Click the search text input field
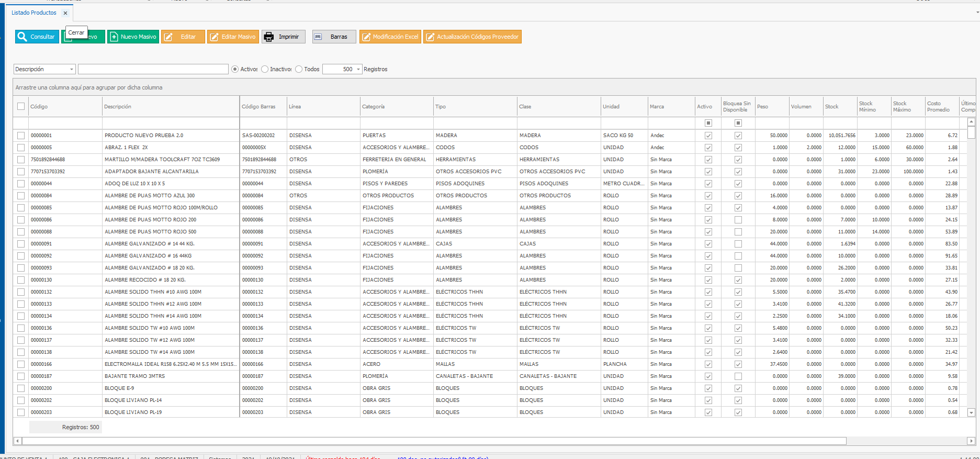Image resolution: width=980 pixels, height=459 pixels. click(153, 69)
